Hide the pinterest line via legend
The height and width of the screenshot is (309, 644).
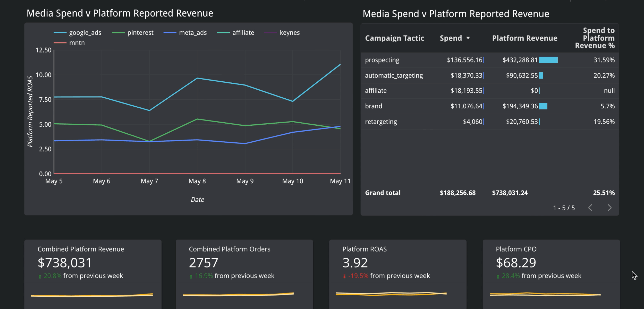(x=141, y=32)
